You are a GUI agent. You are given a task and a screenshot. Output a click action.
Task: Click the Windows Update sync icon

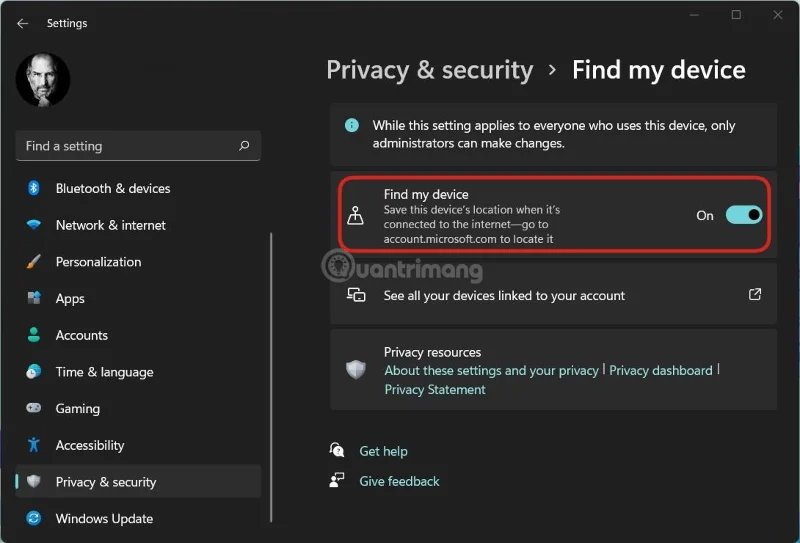tap(34, 518)
